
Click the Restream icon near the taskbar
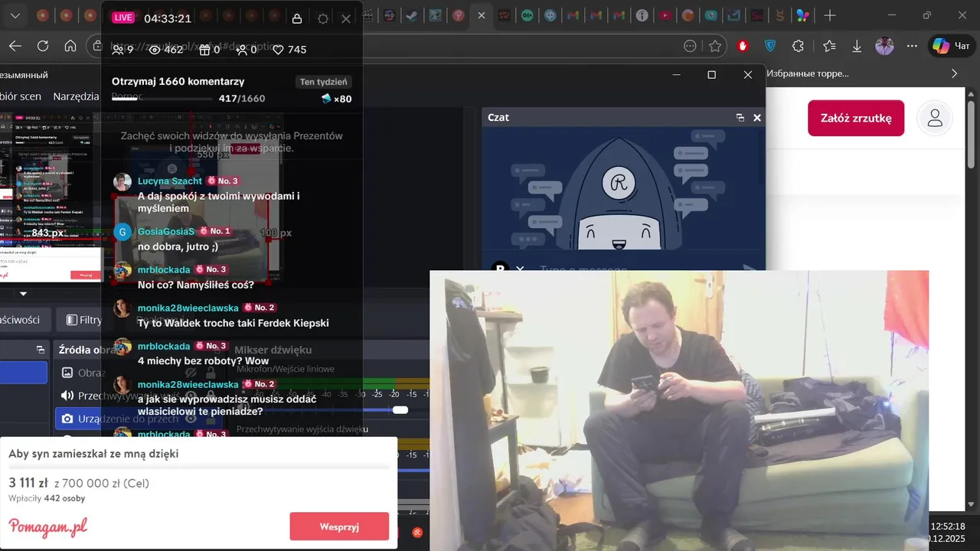point(417,533)
